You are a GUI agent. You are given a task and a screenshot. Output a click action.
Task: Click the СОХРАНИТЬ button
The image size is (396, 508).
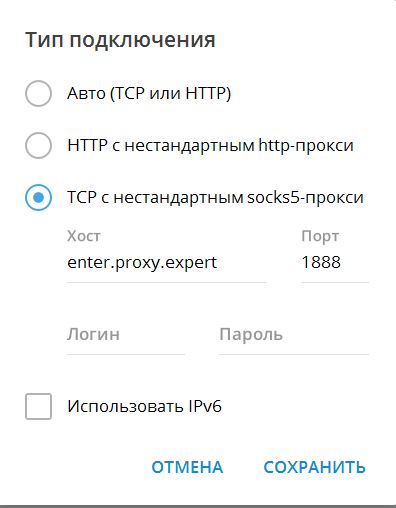pyautogui.click(x=315, y=467)
